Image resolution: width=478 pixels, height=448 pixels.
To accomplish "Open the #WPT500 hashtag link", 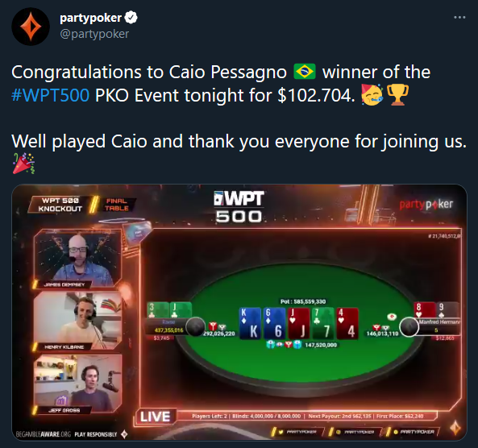I will coord(50,95).
